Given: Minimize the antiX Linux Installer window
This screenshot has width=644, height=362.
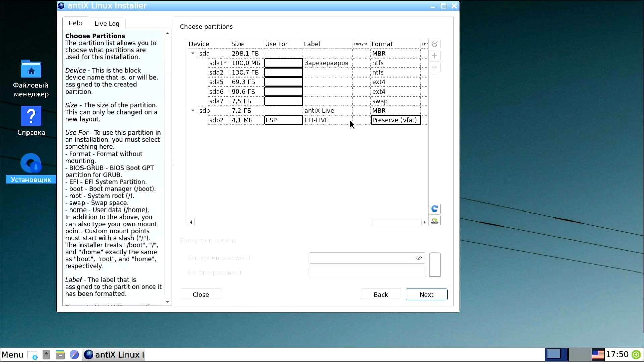Looking at the screenshot, I should 433,6.
